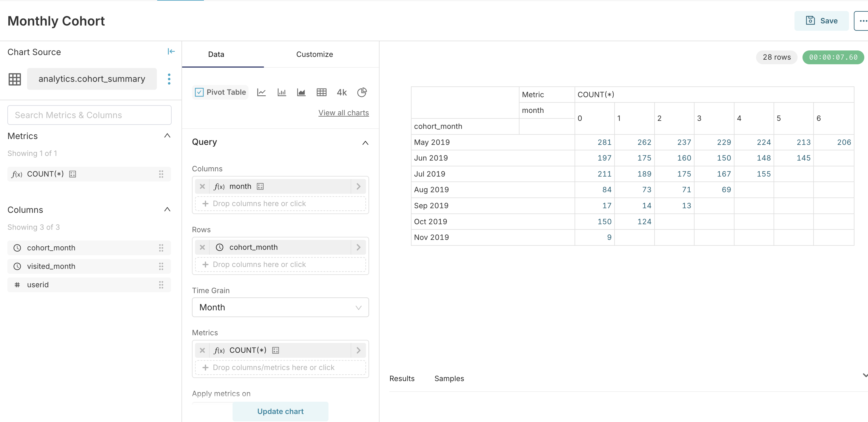Open the Time Grain Month dropdown
868x422 pixels.
tap(280, 307)
